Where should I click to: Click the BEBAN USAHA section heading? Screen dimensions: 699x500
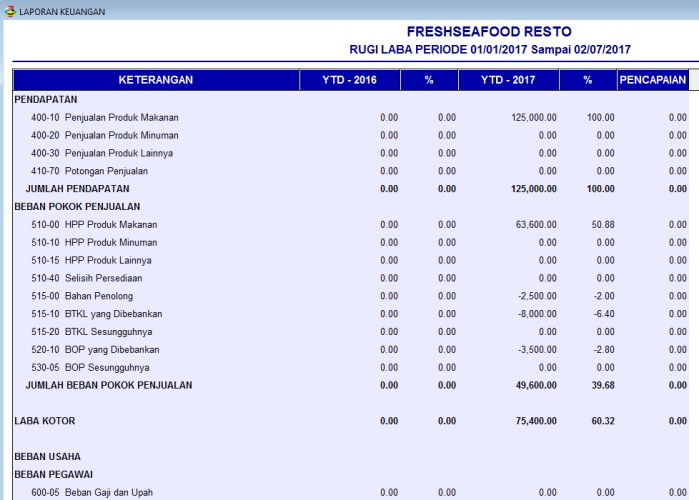coord(48,457)
